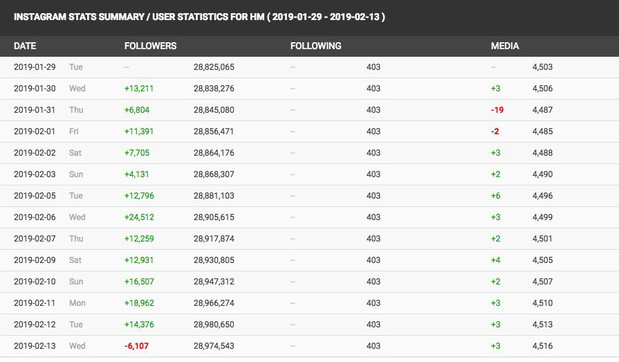Viewport: 619px width, 362px height.
Task: Click the 4,487 media count
Action: 542,110
